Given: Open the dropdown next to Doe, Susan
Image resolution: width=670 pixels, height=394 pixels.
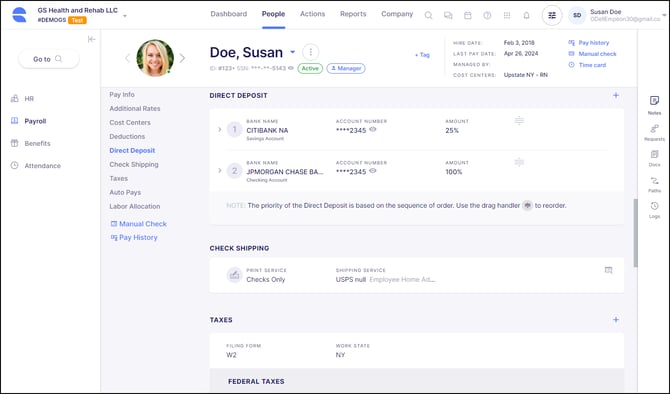Looking at the screenshot, I should point(293,52).
